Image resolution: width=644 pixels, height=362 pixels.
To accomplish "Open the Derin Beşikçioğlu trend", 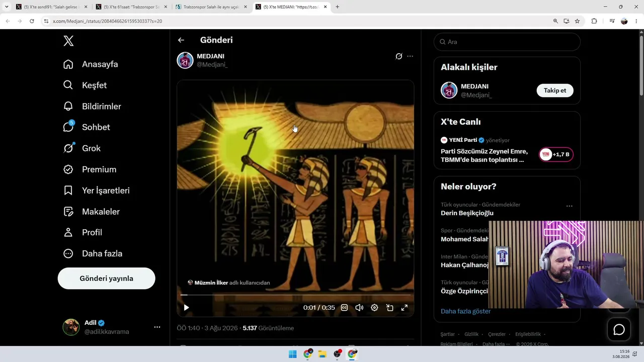I will tap(467, 213).
